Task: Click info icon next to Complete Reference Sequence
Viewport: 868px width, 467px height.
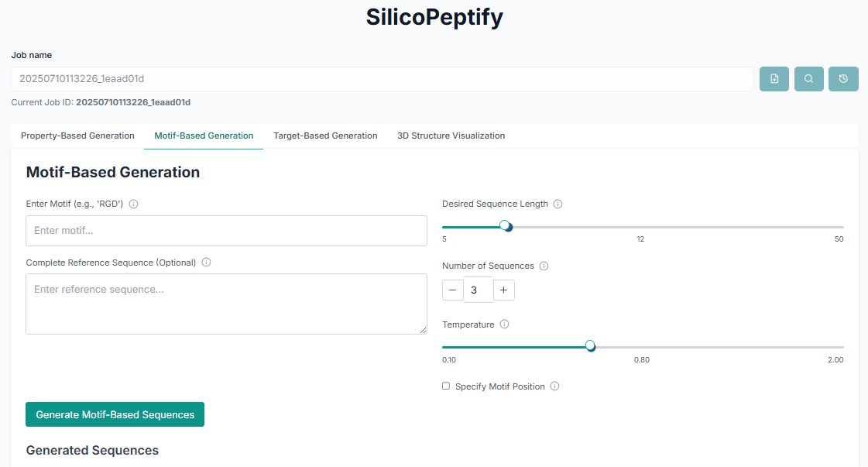Action: 207,263
